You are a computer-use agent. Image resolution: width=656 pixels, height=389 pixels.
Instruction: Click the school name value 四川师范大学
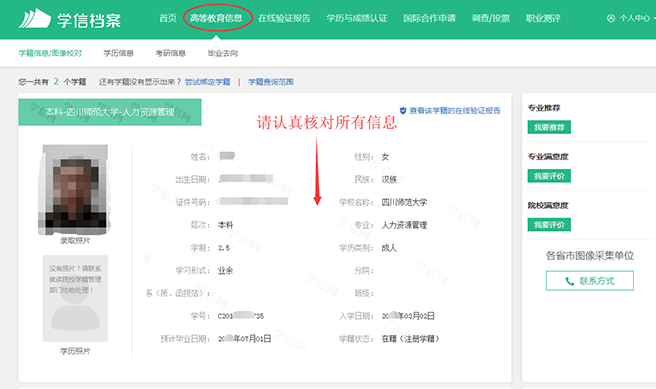tap(404, 202)
